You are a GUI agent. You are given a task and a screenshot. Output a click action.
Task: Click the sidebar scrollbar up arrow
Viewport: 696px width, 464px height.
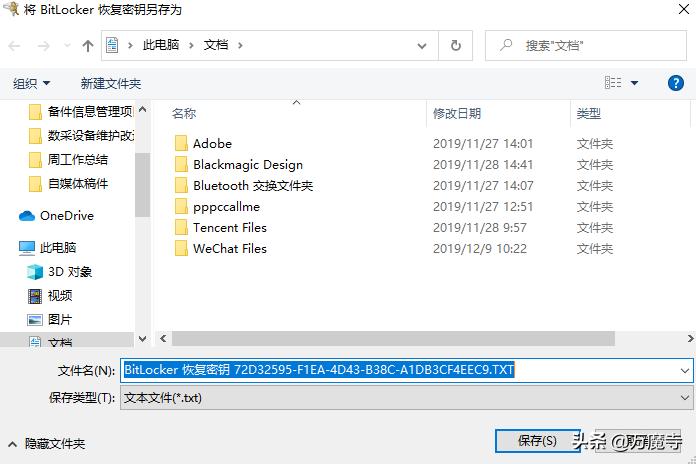tap(142, 109)
